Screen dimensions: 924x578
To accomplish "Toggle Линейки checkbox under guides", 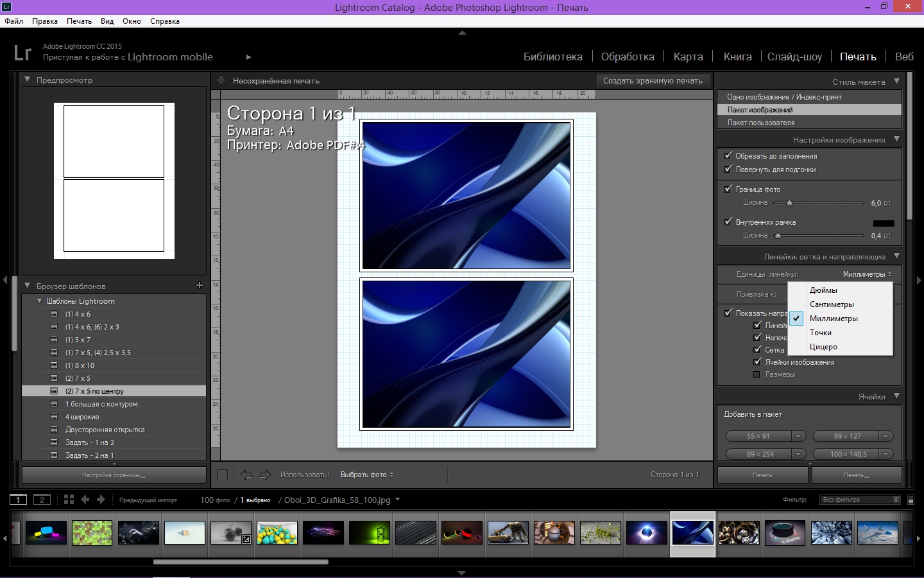I will [x=757, y=325].
